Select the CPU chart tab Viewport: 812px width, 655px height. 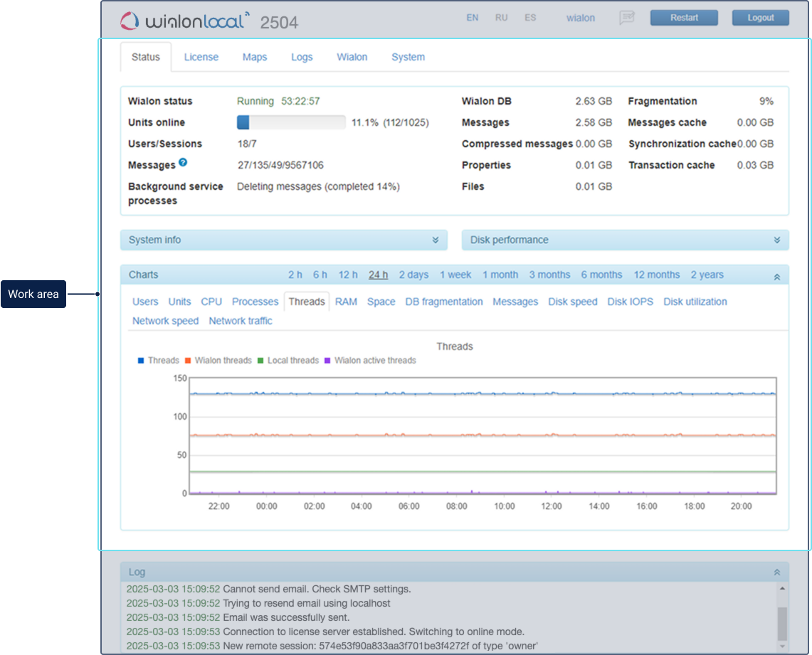pos(211,302)
